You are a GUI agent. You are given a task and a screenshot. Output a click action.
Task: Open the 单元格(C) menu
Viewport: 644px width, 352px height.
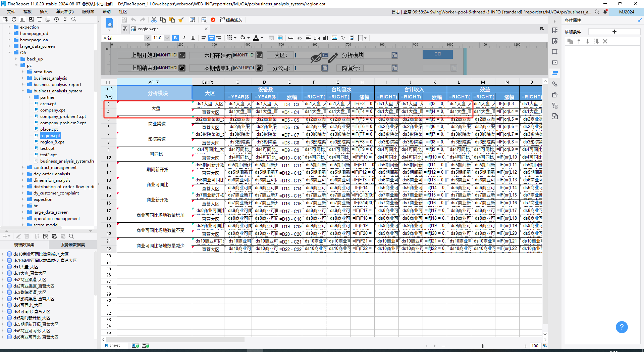point(65,12)
